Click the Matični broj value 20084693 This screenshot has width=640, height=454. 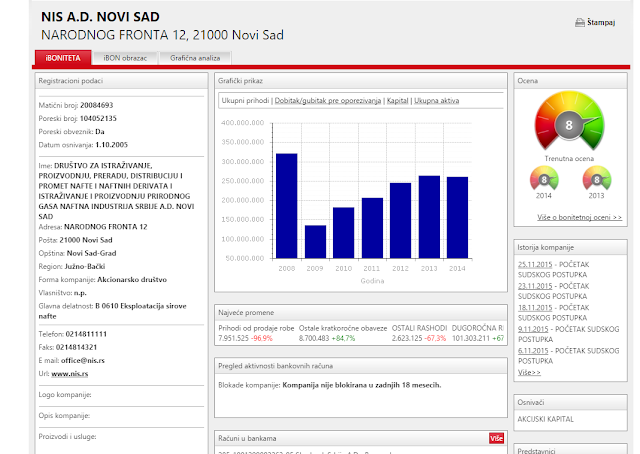point(97,105)
